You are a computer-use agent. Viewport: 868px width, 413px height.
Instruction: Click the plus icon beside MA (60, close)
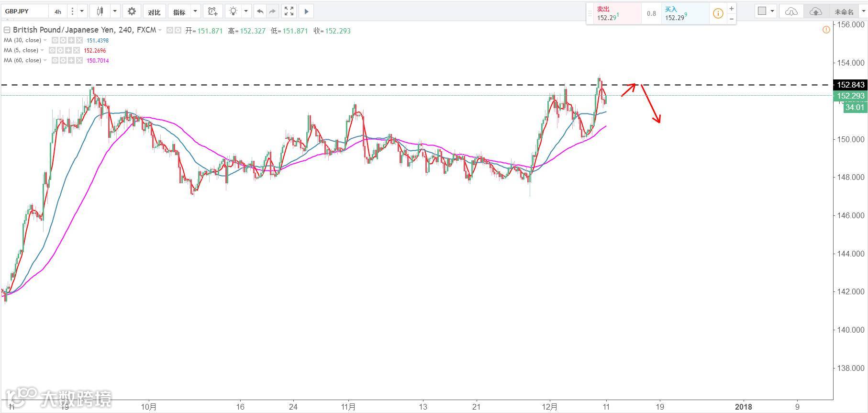tap(71, 61)
